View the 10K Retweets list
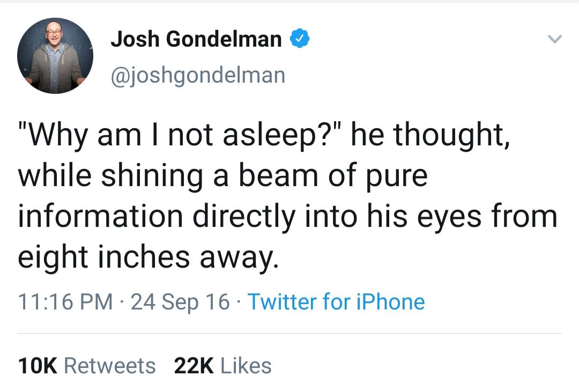 87,366
